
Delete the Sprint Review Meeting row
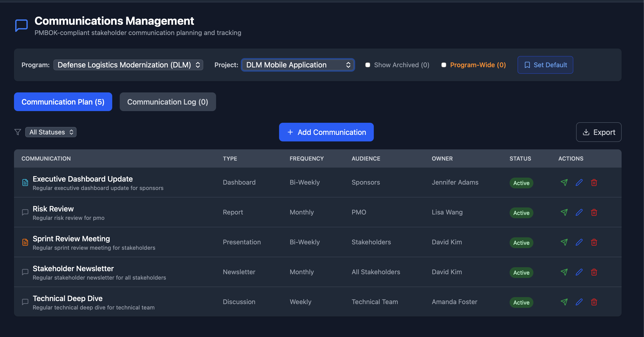tap(594, 242)
